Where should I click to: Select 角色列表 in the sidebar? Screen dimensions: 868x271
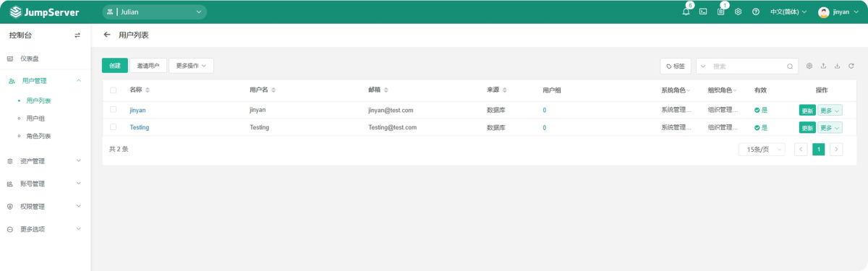coord(38,136)
